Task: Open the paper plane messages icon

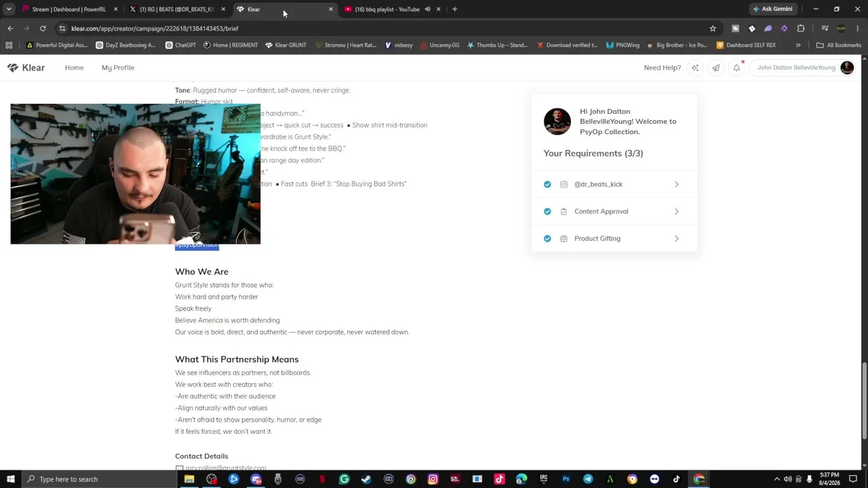Action: 715,68
